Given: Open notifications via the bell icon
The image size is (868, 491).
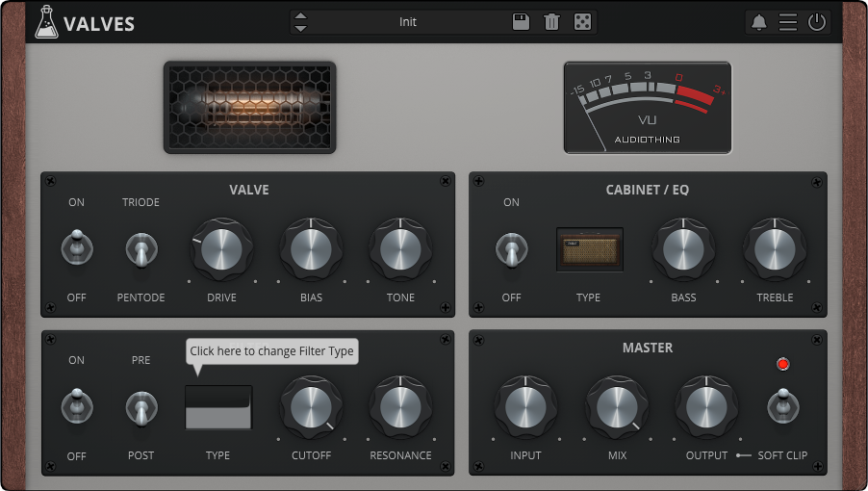Looking at the screenshot, I should (x=758, y=23).
